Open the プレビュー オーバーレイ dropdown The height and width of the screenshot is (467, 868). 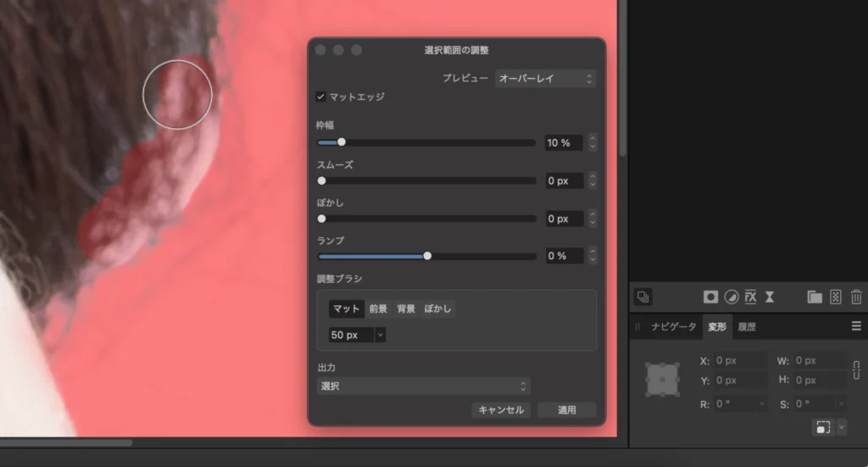545,78
